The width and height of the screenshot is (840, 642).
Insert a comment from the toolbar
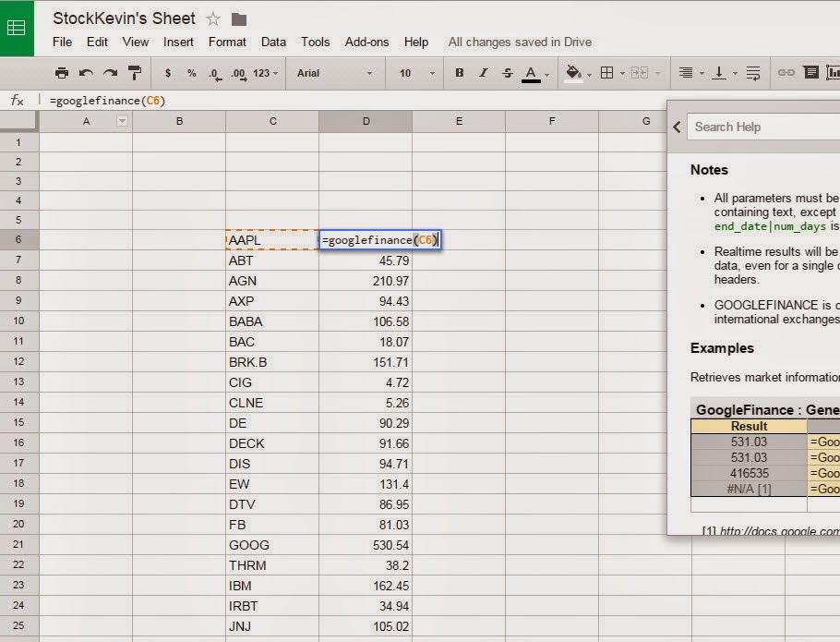(810, 73)
